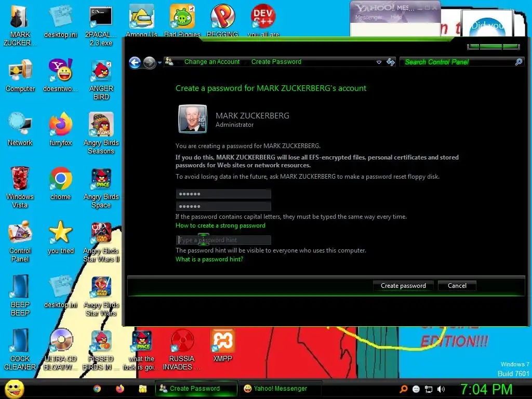Open the Windows Vista recycle bin icon

tap(20, 188)
